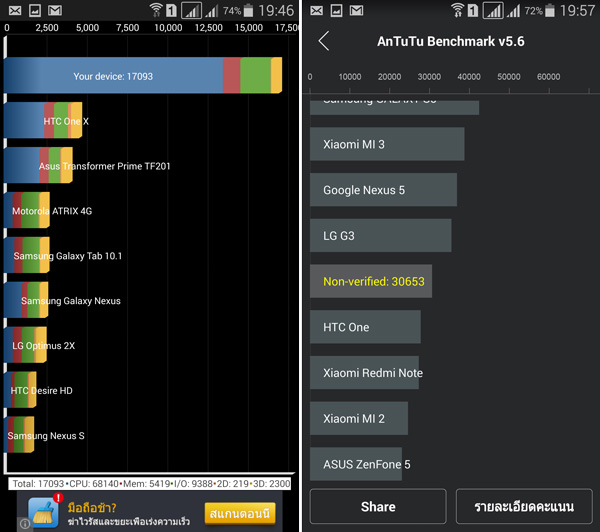Tap the back arrow in AnTuTu Benchmark
This screenshot has width=600, height=532.
pyautogui.click(x=324, y=41)
